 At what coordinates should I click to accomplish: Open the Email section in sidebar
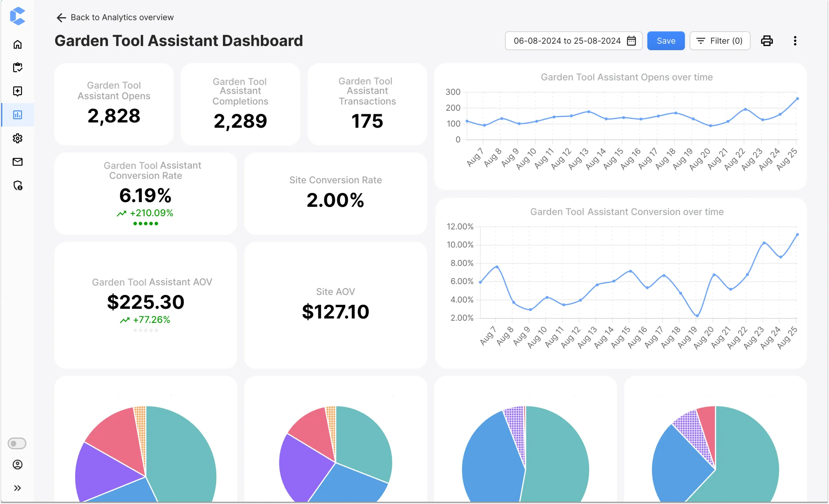[18, 162]
